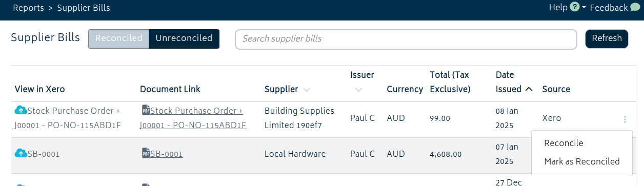
Task: Click the Search supplier bills field
Action: 406,39
